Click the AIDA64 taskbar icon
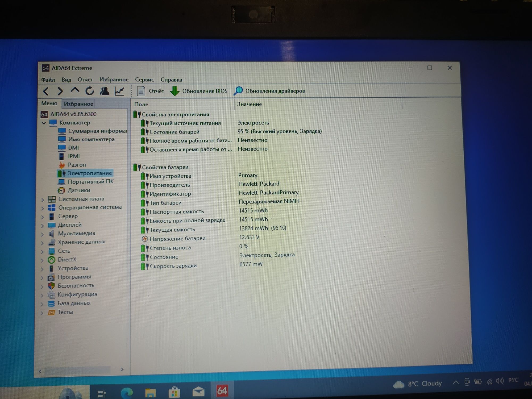532x399 pixels. click(222, 391)
